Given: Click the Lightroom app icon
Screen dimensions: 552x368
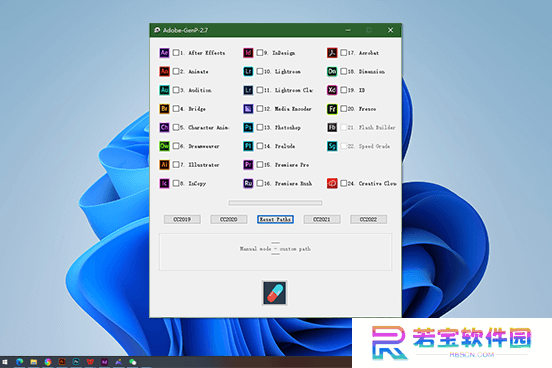Looking at the screenshot, I should coord(248,71).
